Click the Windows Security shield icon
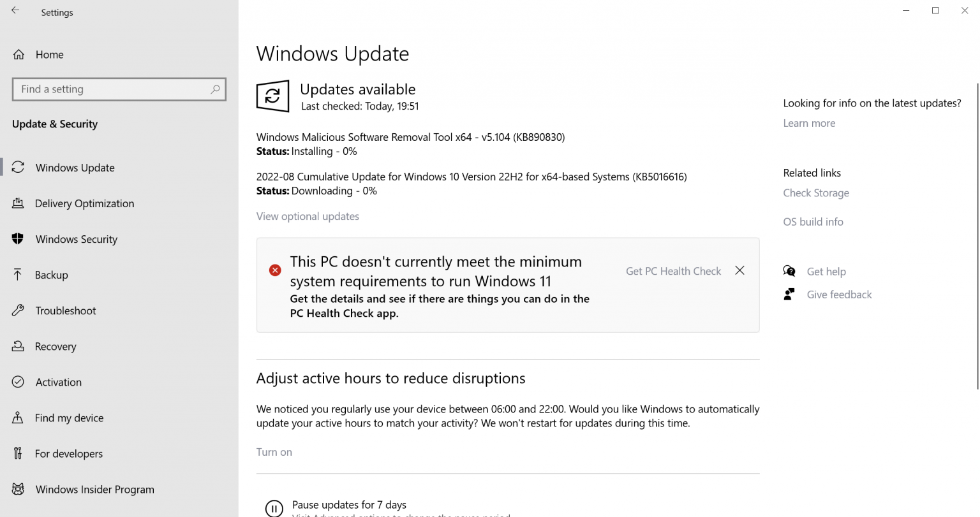 pos(19,239)
